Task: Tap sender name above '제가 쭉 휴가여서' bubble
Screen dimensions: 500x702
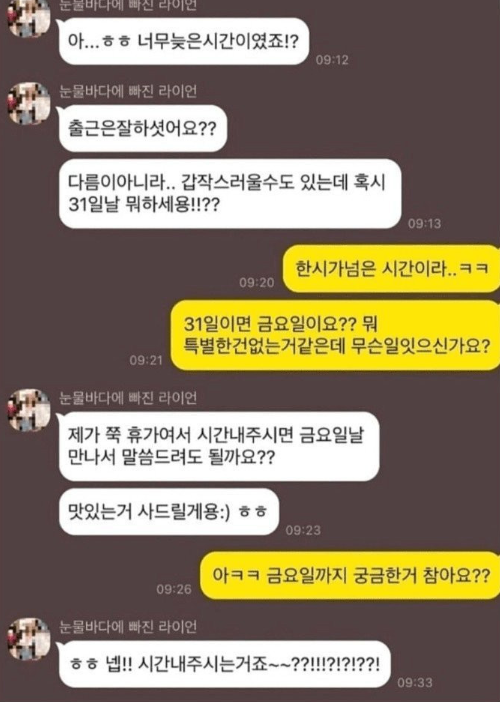Action: coord(128,398)
